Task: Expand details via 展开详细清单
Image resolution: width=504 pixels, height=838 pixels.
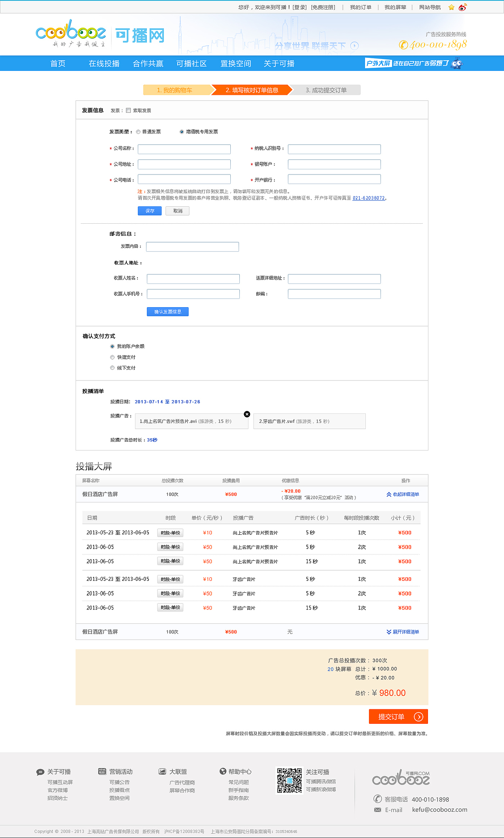Action: 403,632
